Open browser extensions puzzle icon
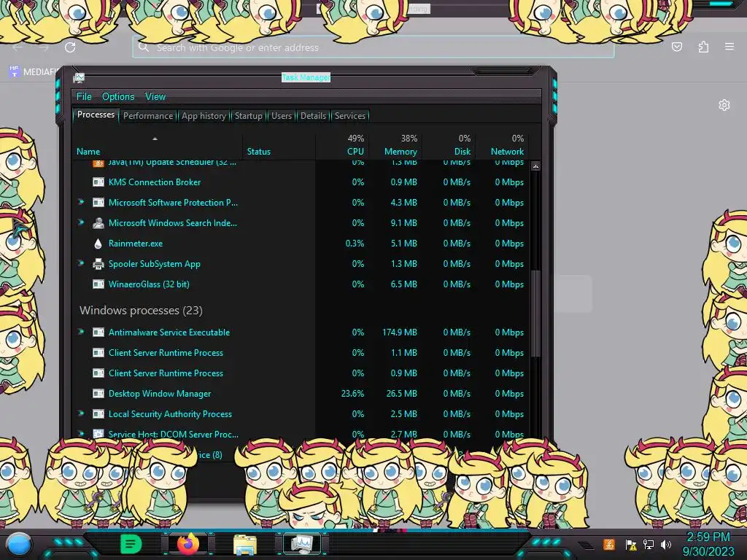This screenshot has width=747, height=560. (703, 47)
